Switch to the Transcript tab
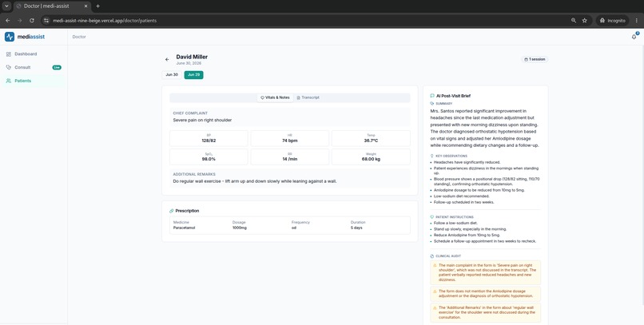The width and height of the screenshot is (644, 325). click(x=308, y=97)
